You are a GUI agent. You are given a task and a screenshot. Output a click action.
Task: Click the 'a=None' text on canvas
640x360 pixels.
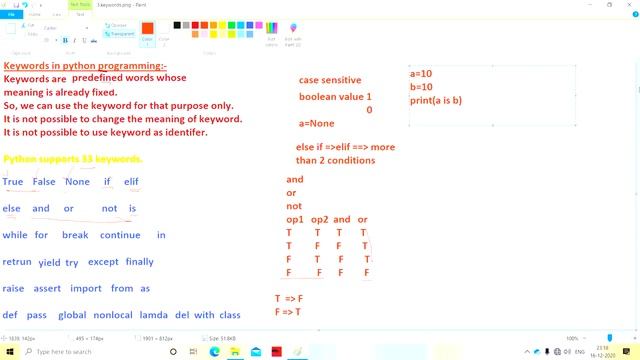[316, 123]
